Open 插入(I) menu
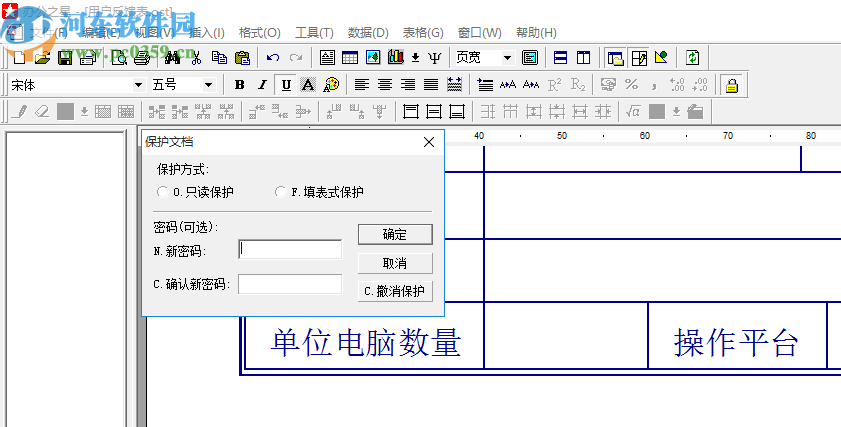 207,33
